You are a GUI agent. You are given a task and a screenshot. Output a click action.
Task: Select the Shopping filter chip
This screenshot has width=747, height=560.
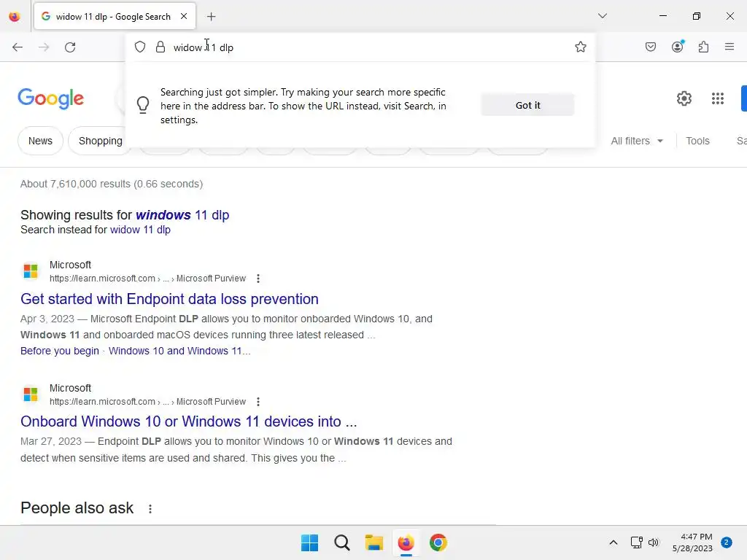[x=101, y=141]
